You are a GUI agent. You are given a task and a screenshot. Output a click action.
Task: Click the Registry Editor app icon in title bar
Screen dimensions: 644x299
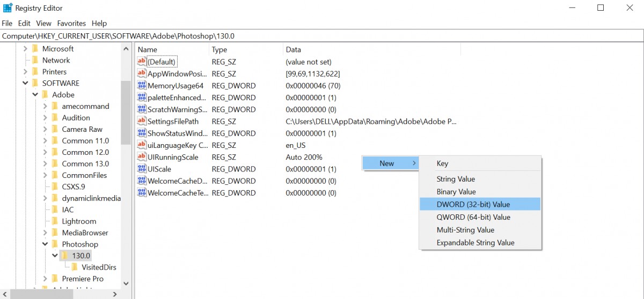click(8, 8)
